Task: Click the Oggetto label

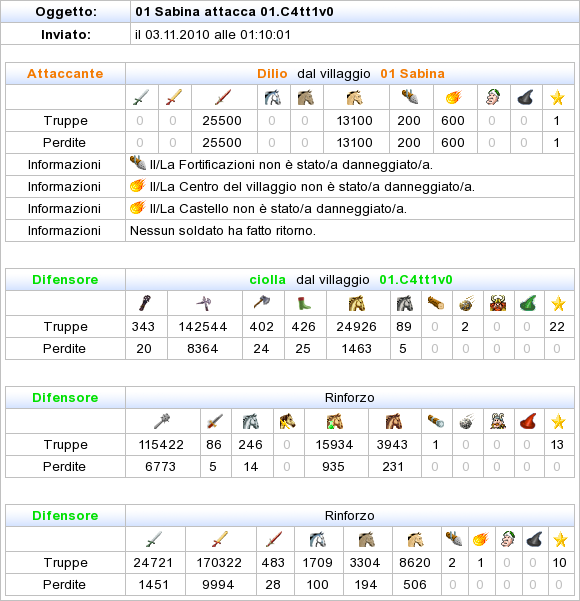Action: click(66, 12)
